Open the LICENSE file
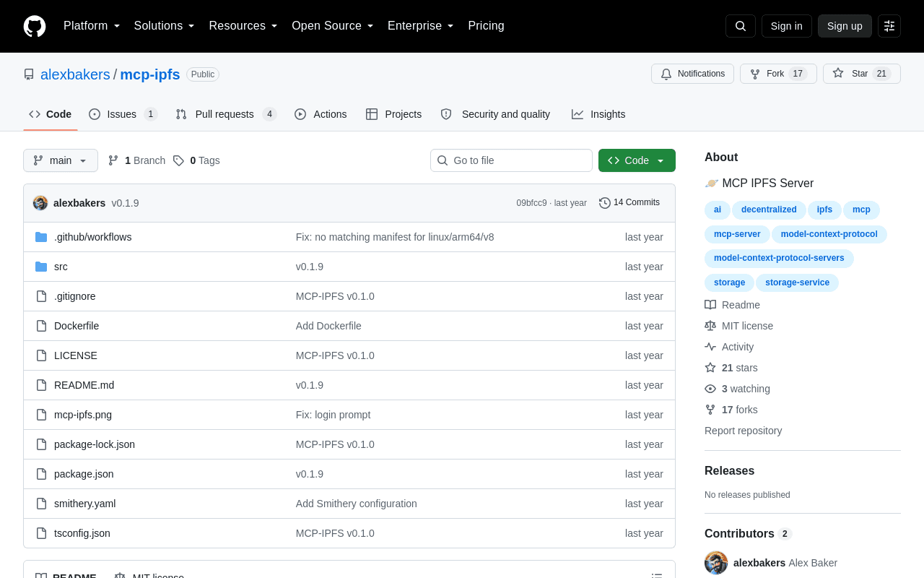This screenshot has width=924, height=578. (x=76, y=355)
